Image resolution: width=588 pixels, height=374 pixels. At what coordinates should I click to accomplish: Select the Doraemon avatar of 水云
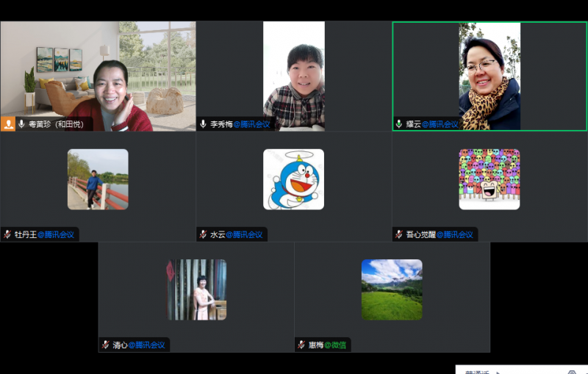[x=293, y=179]
